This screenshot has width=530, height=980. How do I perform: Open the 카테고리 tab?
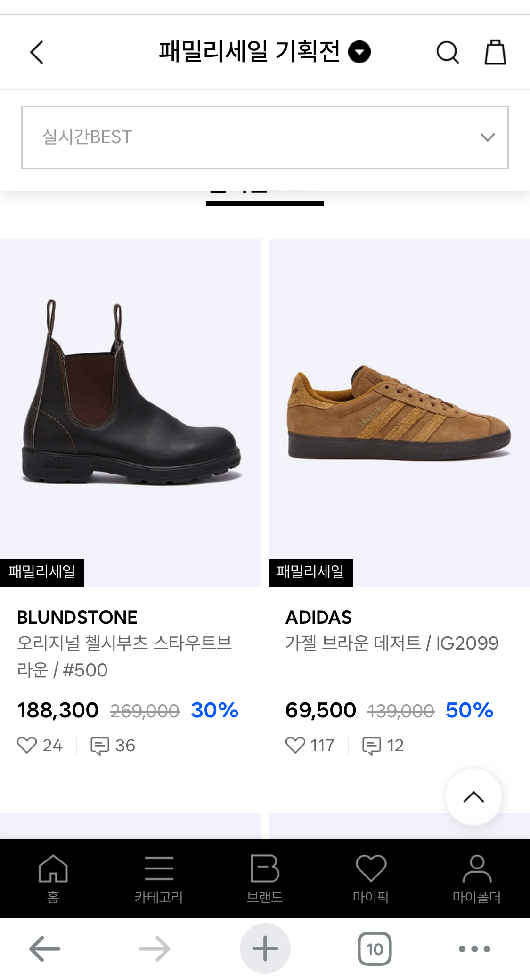[159, 878]
